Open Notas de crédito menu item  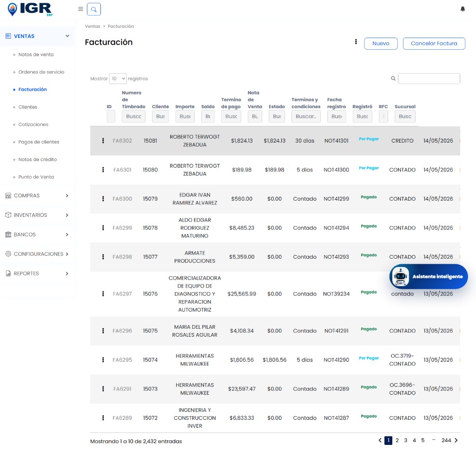tap(37, 159)
